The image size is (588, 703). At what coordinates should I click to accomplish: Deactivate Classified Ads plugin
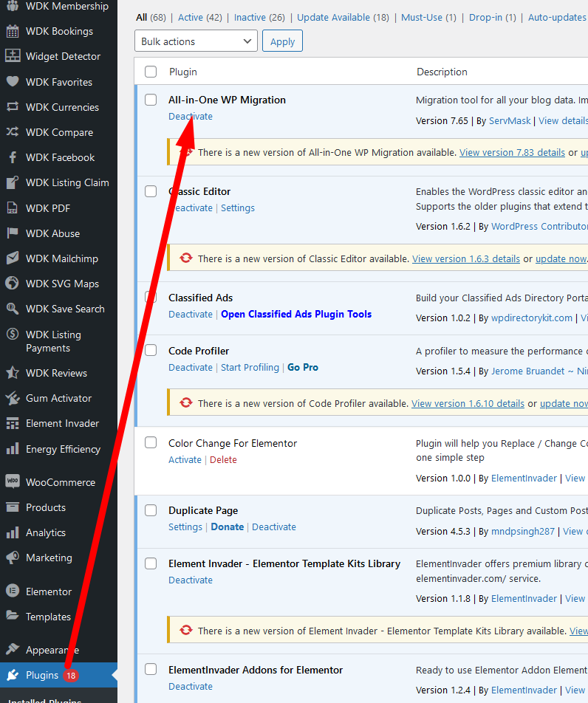190,315
